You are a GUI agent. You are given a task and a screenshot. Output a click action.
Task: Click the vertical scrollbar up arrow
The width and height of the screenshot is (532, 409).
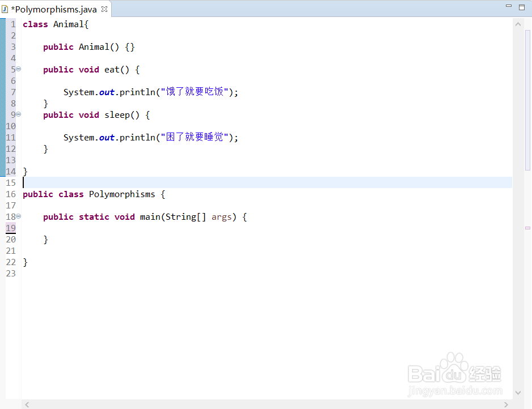click(518, 23)
